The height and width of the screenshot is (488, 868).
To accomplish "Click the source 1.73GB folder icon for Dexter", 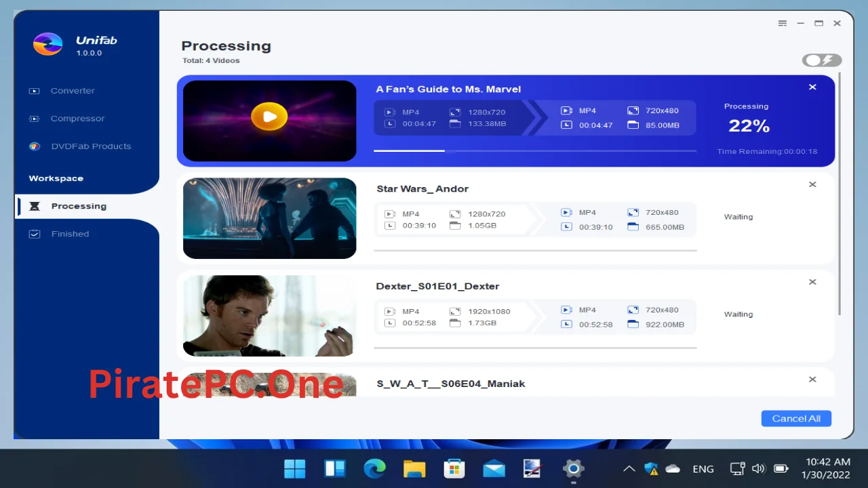I will 454,323.
